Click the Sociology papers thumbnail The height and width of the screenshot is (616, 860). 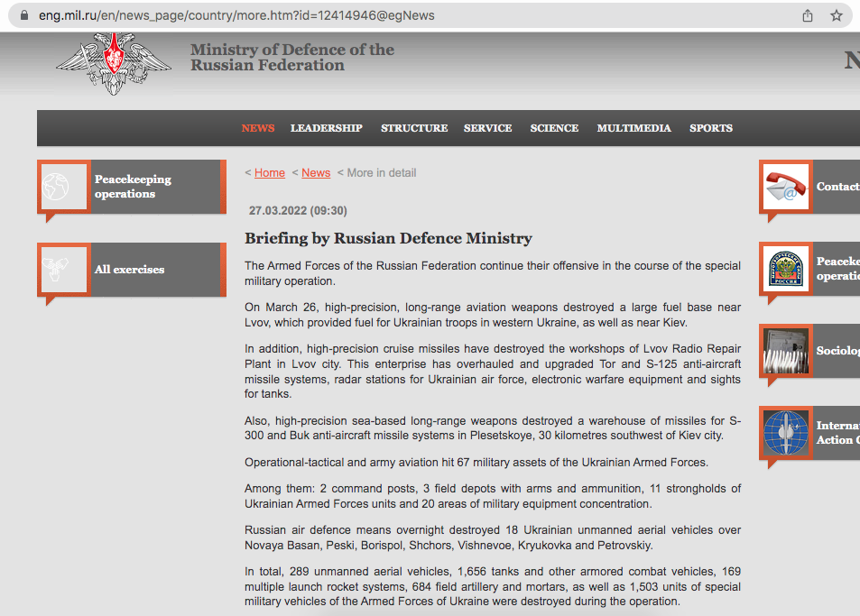pos(786,351)
